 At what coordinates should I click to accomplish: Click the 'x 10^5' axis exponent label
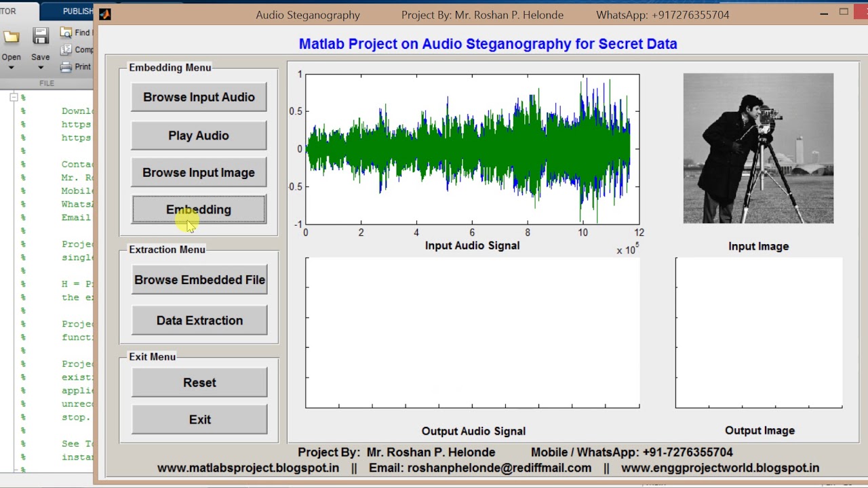(x=627, y=249)
